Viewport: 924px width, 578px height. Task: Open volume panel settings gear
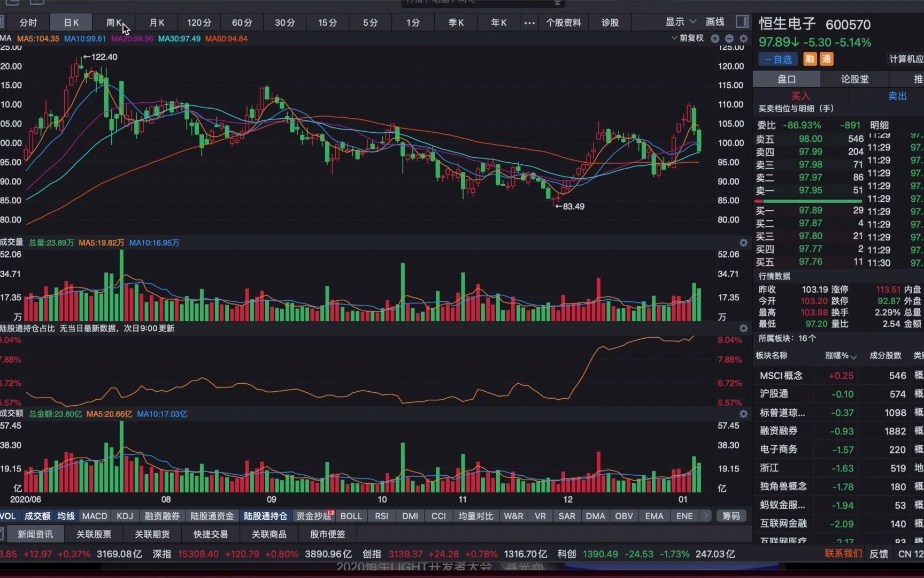point(743,242)
